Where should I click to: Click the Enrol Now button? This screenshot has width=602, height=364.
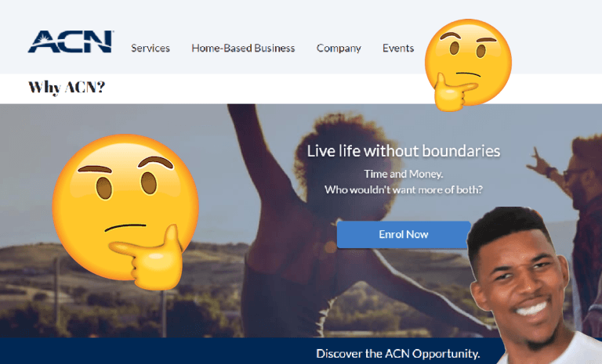click(x=404, y=234)
